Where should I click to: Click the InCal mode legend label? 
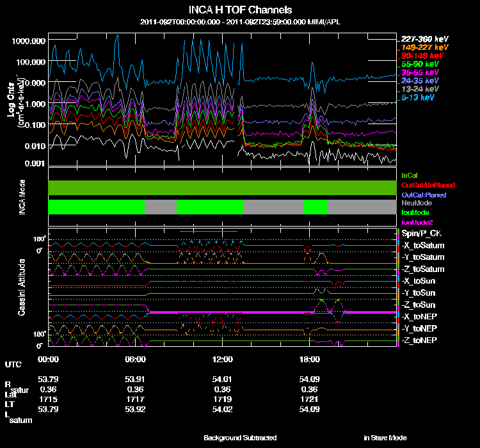coord(410,175)
